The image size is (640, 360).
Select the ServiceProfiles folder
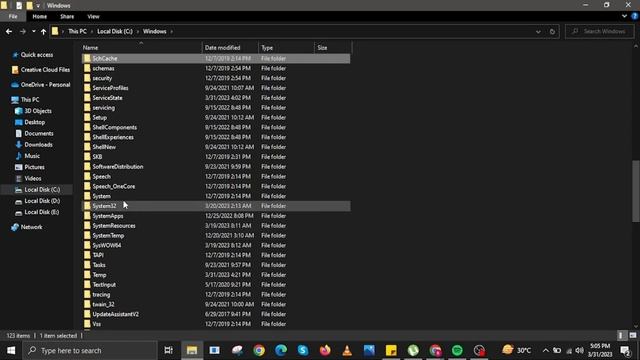[x=216, y=88]
